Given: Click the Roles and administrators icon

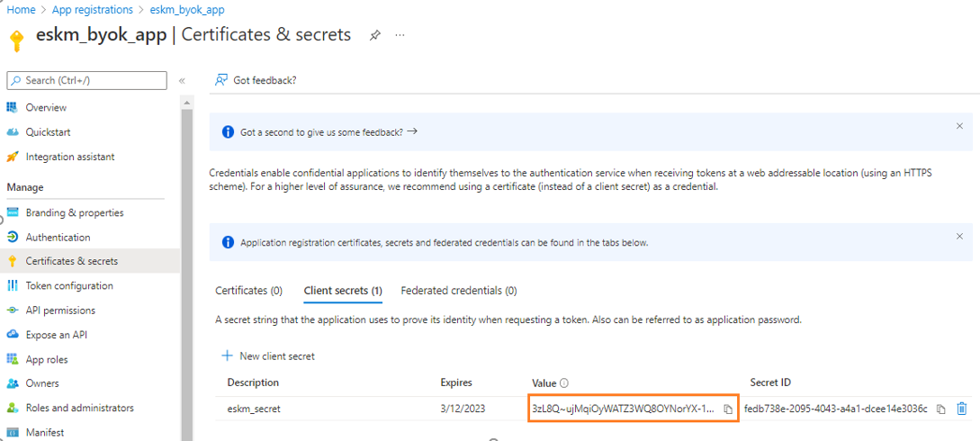Looking at the screenshot, I should click(12, 408).
